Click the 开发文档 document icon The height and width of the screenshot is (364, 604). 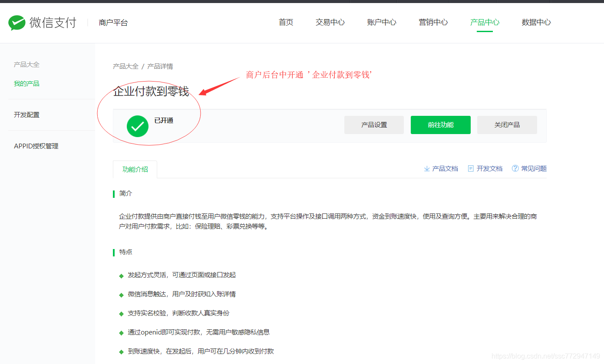(471, 169)
